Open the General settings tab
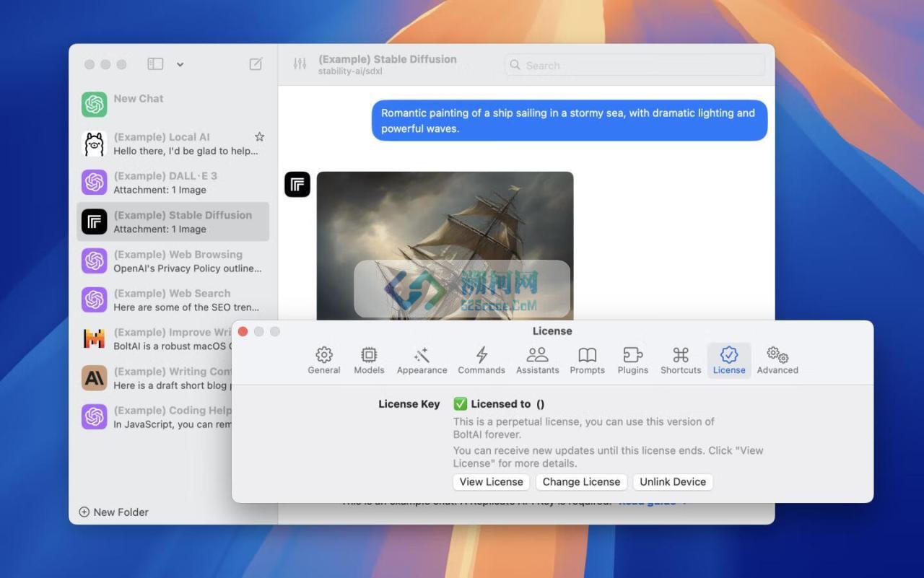924x578 pixels. 324,360
